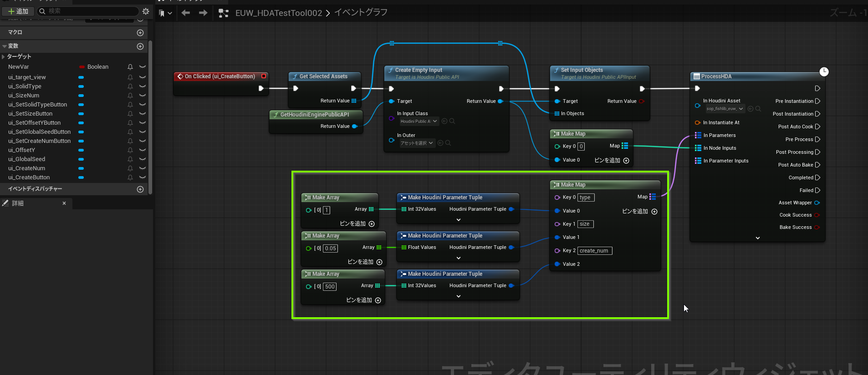This screenshot has height=375, width=868.
Task: Click the forward navigation arrow
Action: coord(203,13)
